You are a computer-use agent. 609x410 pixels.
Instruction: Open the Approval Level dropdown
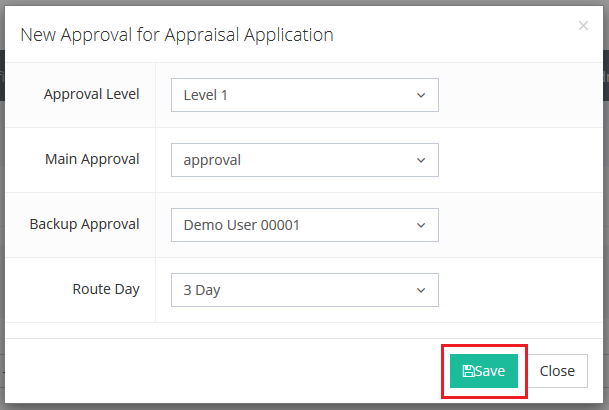click(304, 95)
